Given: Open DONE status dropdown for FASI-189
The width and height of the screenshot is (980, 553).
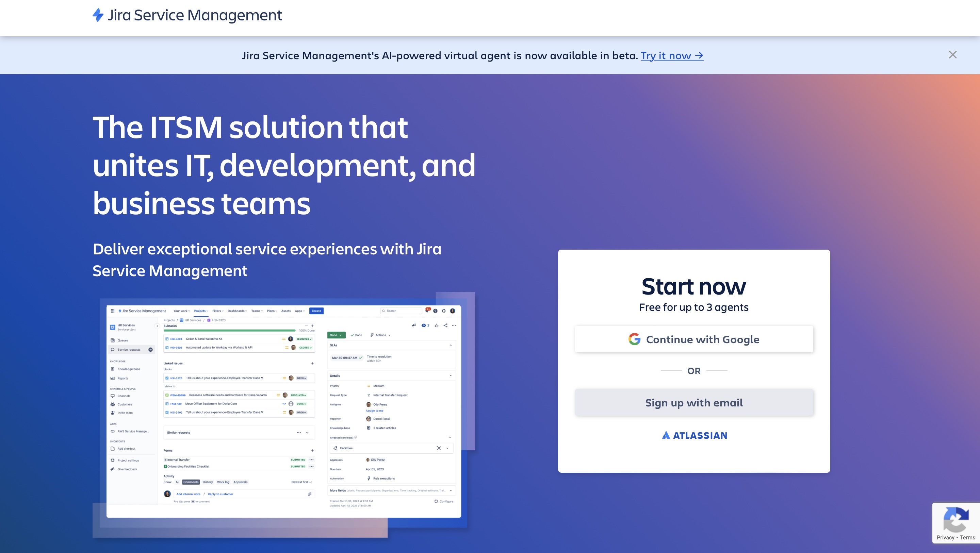Looking at the screenshot, I should pos(301,404).
